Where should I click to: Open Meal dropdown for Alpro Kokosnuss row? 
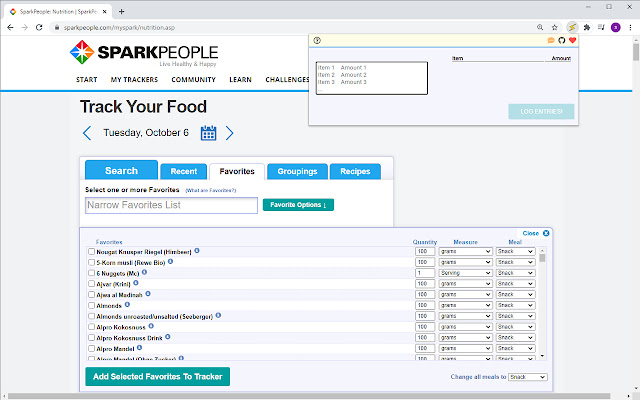click(516, 327)
